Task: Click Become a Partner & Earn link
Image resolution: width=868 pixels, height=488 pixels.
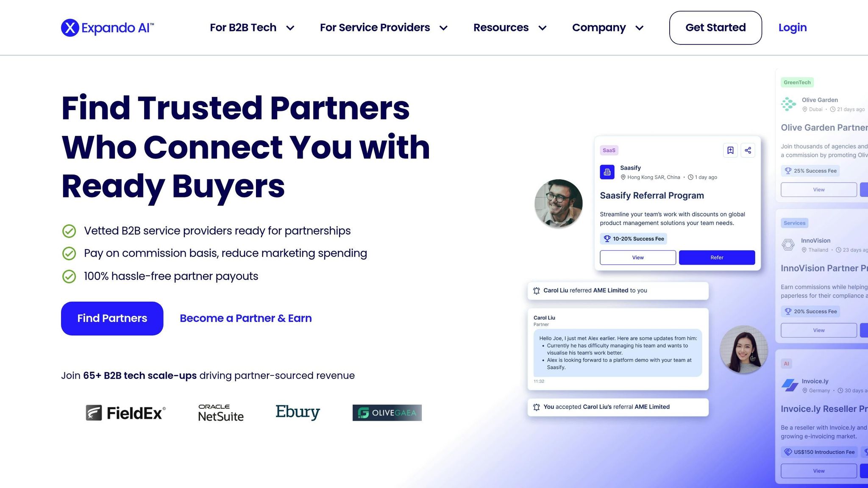Action: pyautogui.click(x=245, y=319)
